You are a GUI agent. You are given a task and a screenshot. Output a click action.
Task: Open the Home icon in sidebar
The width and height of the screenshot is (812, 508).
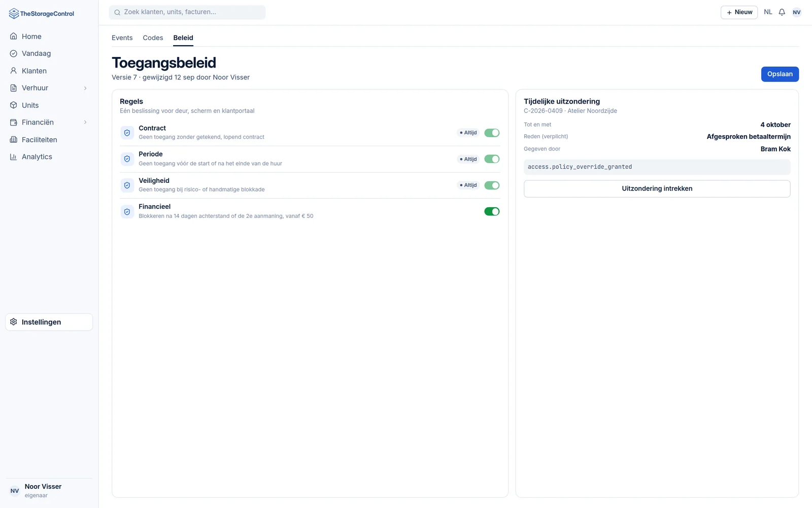(14, 37)
